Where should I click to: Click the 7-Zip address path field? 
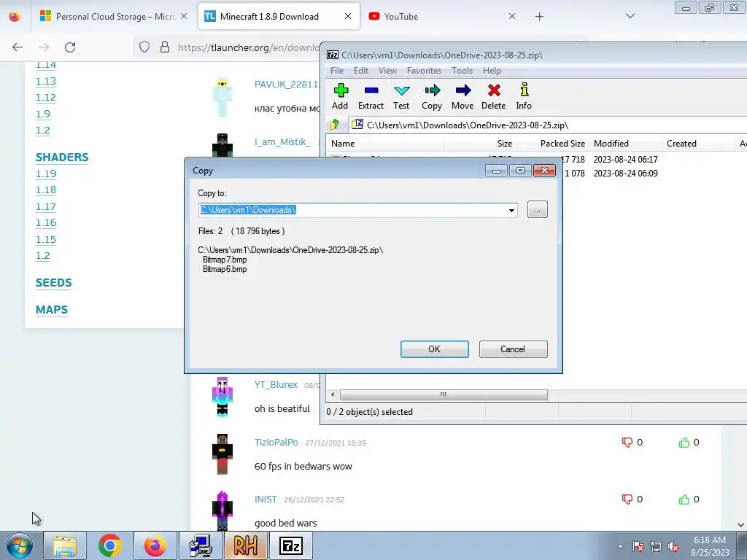click(548, 125)
